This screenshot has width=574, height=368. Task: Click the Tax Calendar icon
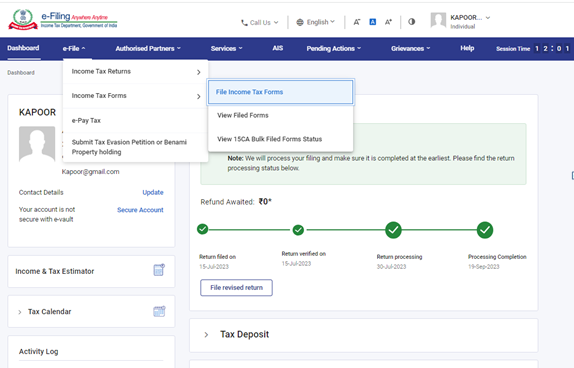tap(159, 311)
